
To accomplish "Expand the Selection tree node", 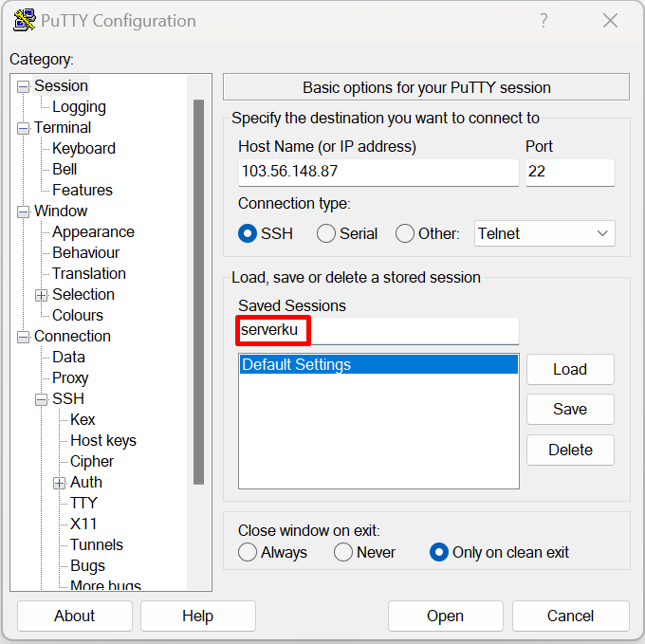I will [41, 295].
